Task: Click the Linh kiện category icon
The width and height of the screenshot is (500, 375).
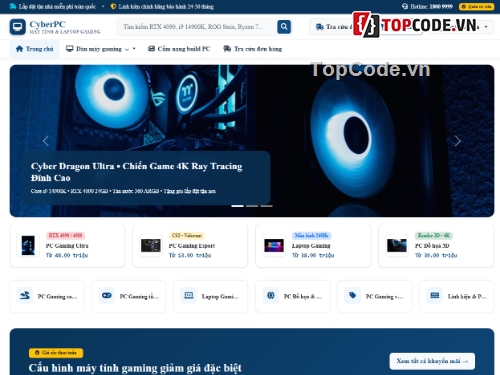Action: [x=435, y=295]
